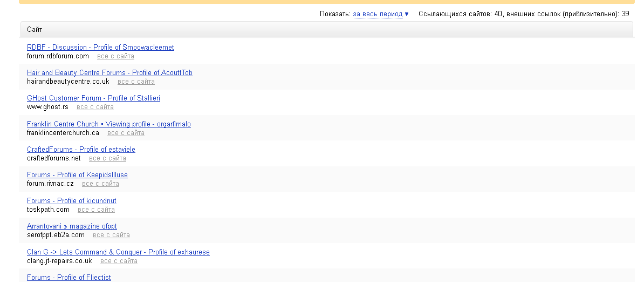This screenshot has height=282, width=644.
Task: Open Hair and Beauty Centre Forums profile link
Action: point(109,73)
